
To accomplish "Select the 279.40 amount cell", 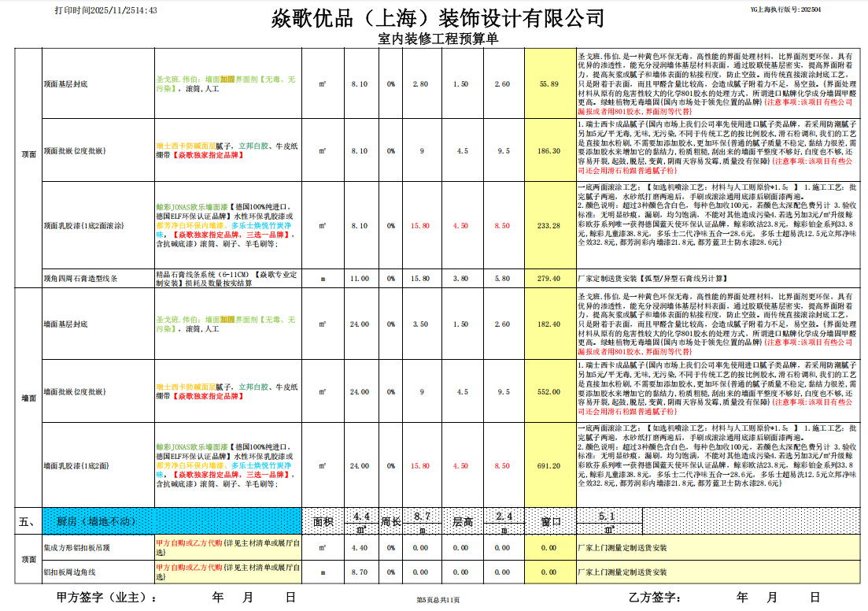I will pyautogui.click(x=549, y=278).
